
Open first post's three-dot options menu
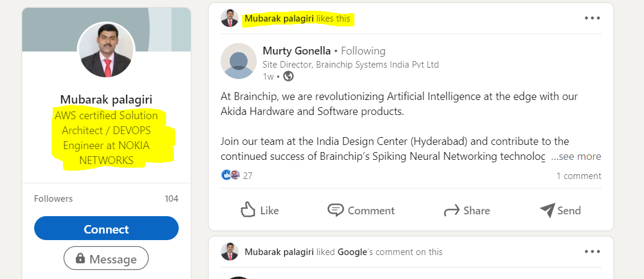pyautogui.click(x=592, y=18)
